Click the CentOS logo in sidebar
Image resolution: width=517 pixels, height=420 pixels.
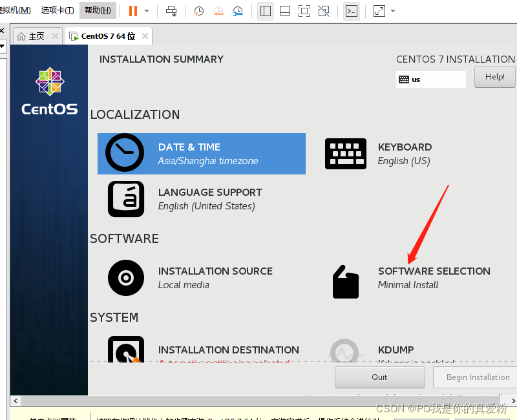[50, 91]
